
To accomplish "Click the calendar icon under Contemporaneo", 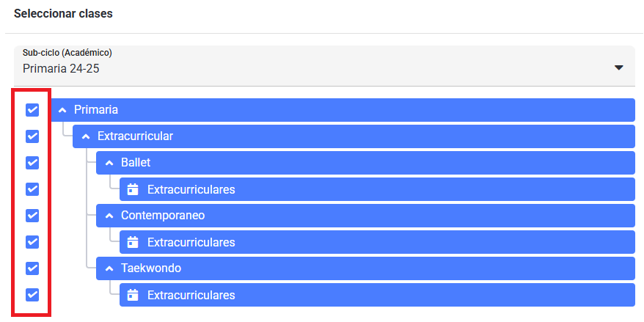I will (x=132, y=242).
